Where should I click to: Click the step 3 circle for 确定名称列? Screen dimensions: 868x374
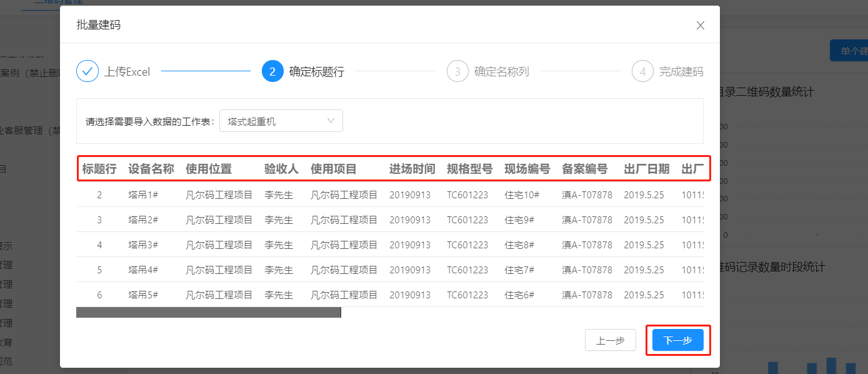457,71
